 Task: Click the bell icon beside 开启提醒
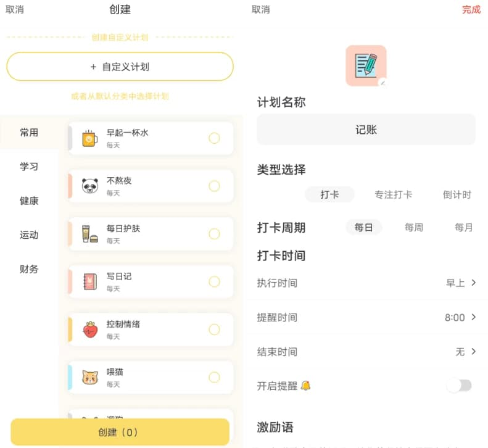click(x=305, y=386)
